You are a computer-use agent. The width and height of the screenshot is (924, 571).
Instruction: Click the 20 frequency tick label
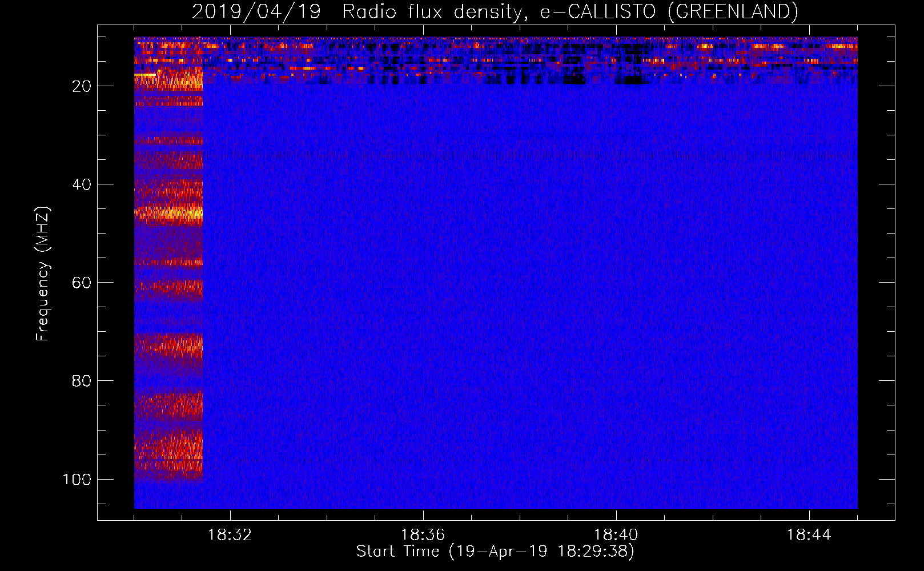tap(82, 86)
